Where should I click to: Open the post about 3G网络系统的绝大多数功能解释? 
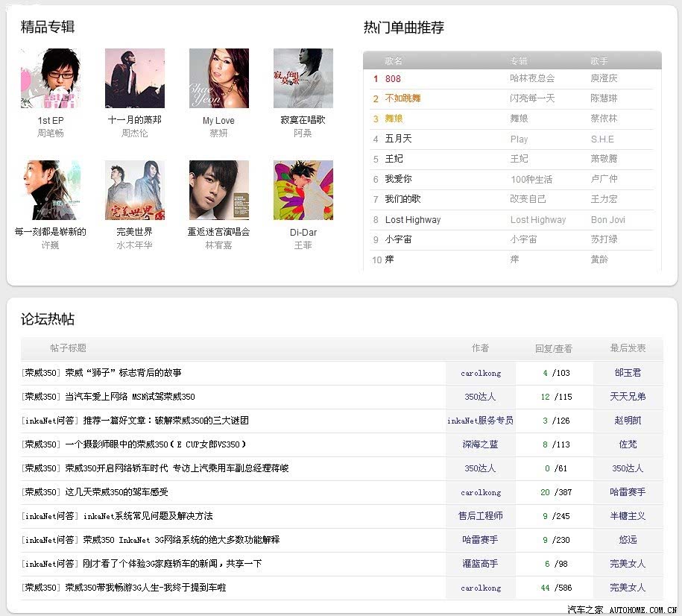point(181,540)
